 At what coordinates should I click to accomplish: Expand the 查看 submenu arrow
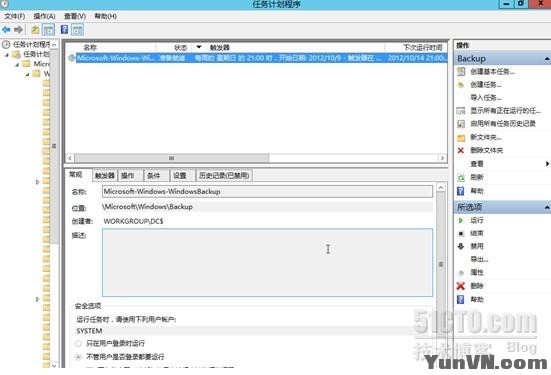click(547, 164)
